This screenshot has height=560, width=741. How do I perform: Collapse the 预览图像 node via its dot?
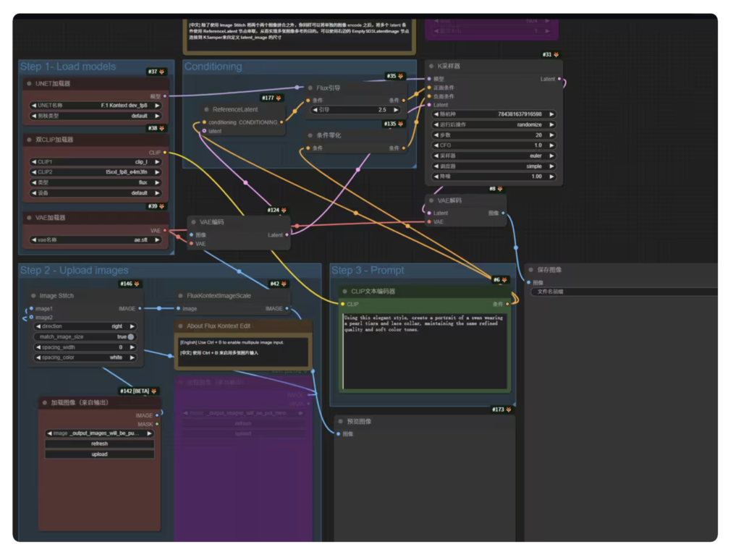[341, 422]
